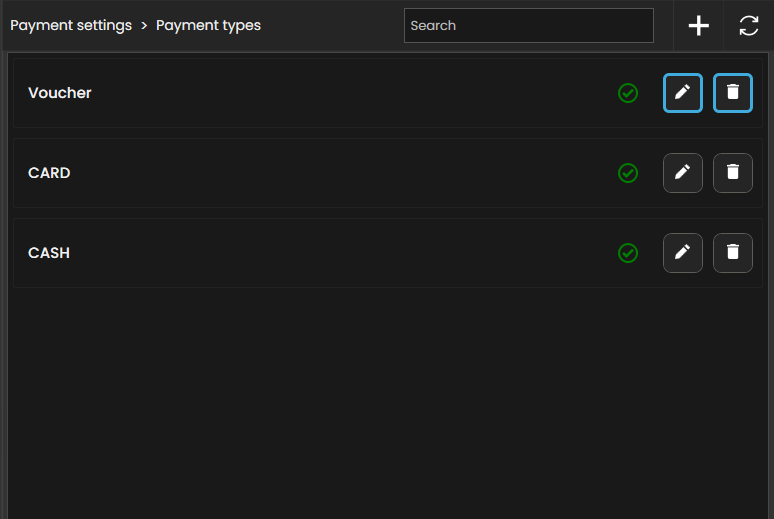Click blank header space right of Payment types
Screen dimensions: 774x519
[330, 26]
